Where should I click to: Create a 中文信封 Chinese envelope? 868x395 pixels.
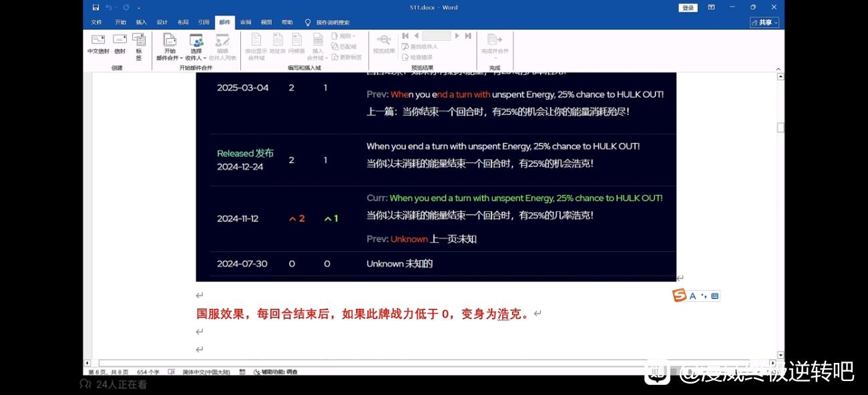pyautogui.click(x=98, y=44)
